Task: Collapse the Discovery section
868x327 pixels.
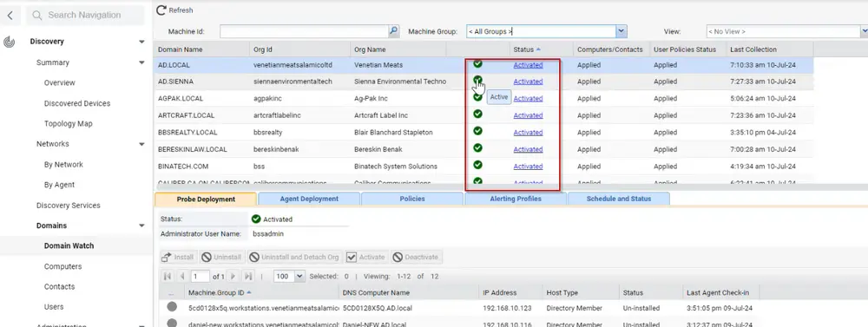Action: tap(141, 42)
